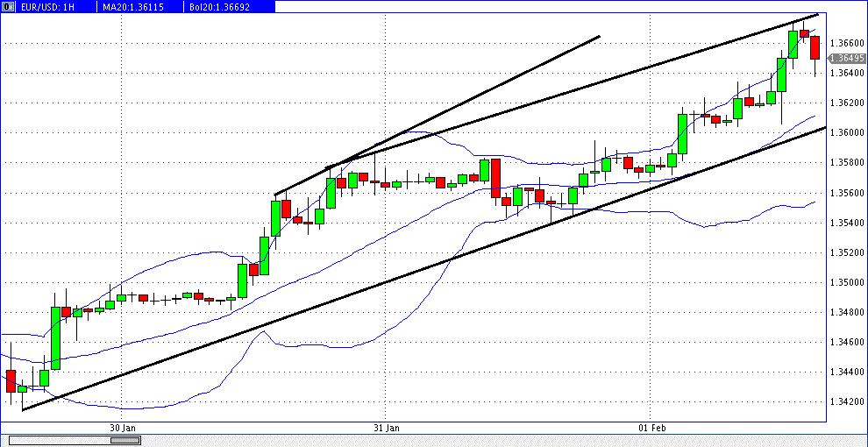
Task: Click the 31 Jan date label
Action: point(386,428)
